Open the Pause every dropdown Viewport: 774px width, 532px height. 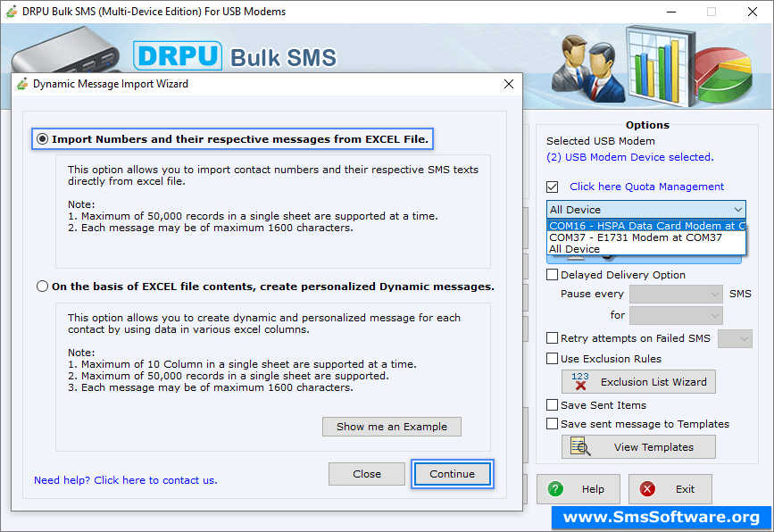coord(677,295)
